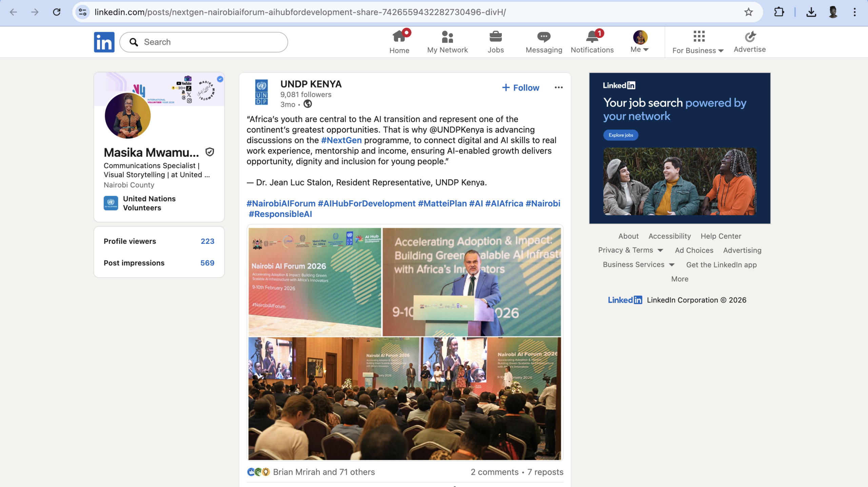Open the UNDP KENYA page name
Image resolution: width=868 pixels, height=487 pixels.
click(311, 84)
